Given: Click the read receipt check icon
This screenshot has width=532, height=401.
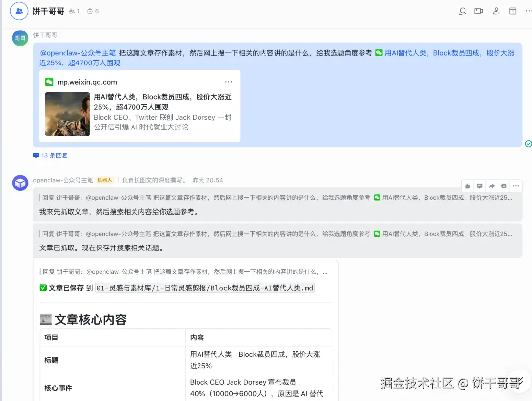Looking at the screenshot, I should click(528, 144).
